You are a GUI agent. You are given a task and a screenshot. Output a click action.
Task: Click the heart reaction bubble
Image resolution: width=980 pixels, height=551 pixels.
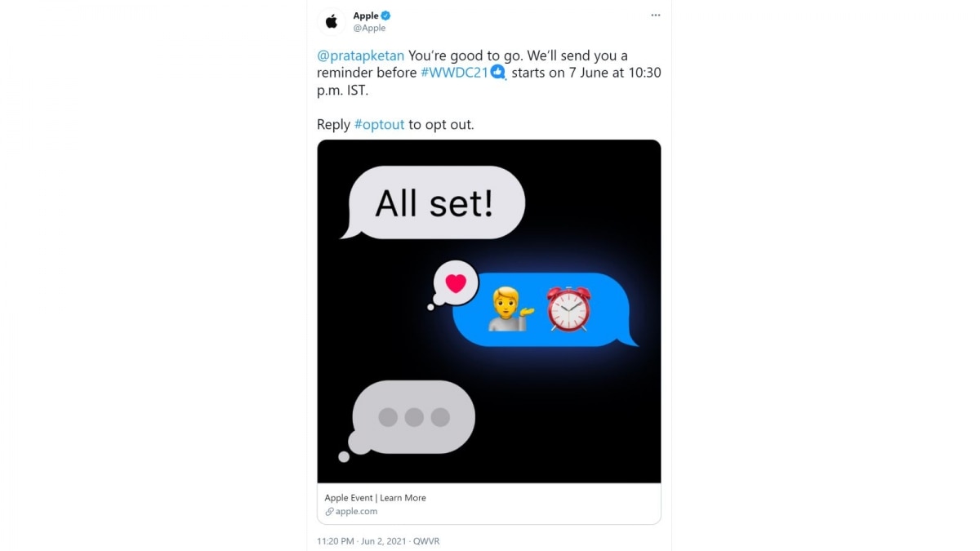tap(456, 283)
